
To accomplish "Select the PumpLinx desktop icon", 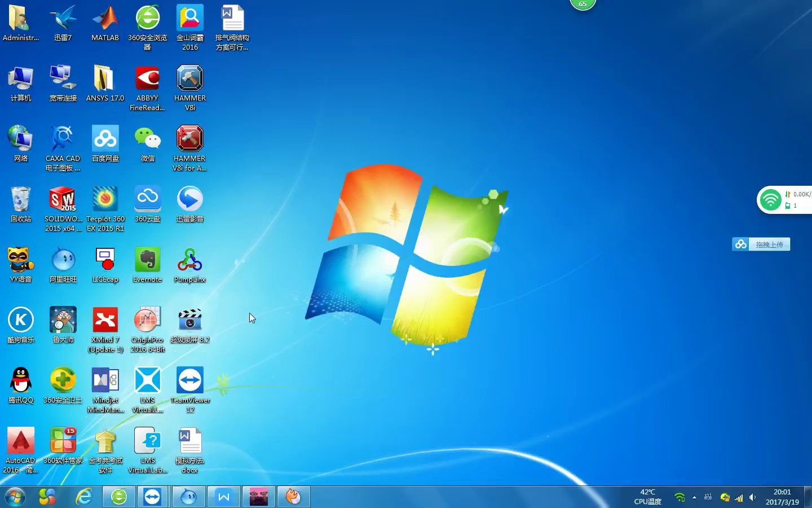I will tap(190, 265).
